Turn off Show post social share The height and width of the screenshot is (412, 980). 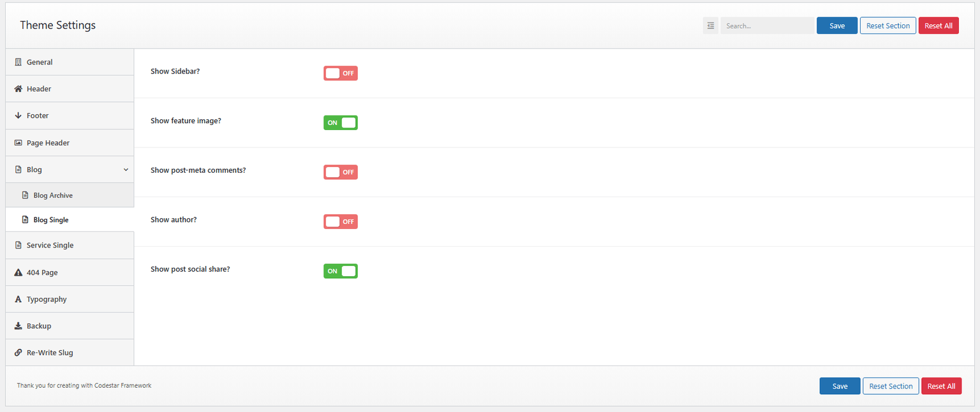coord(340,270)
